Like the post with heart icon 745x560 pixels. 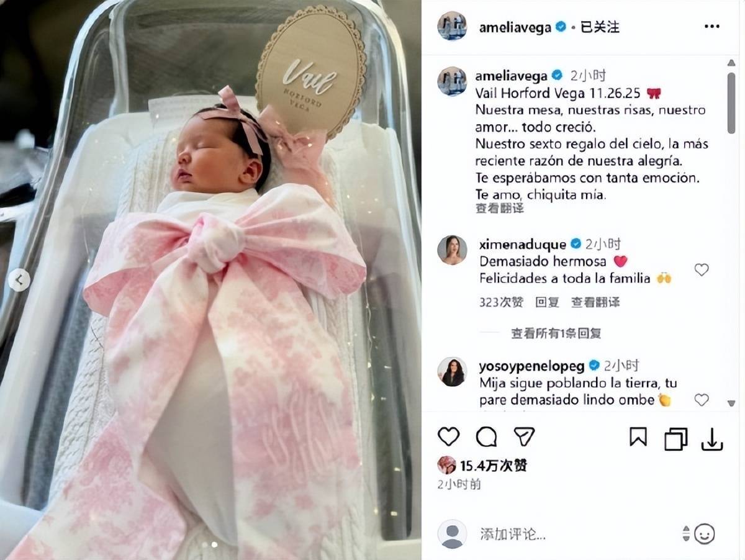448,436
